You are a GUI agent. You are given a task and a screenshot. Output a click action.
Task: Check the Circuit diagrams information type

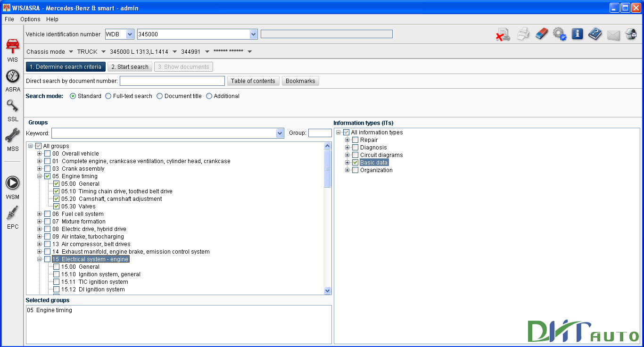pos(355,155)
